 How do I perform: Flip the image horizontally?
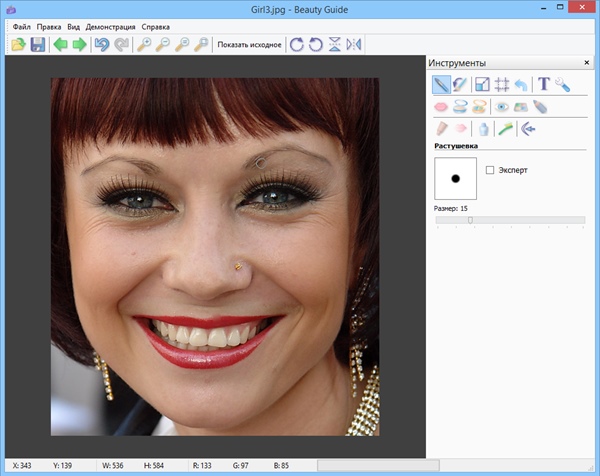pos(354,45)
